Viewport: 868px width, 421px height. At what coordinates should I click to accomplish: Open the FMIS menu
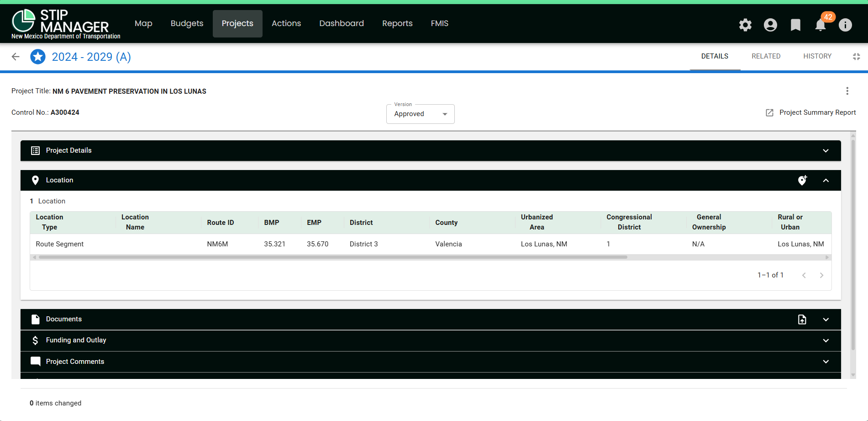point(440,23)
